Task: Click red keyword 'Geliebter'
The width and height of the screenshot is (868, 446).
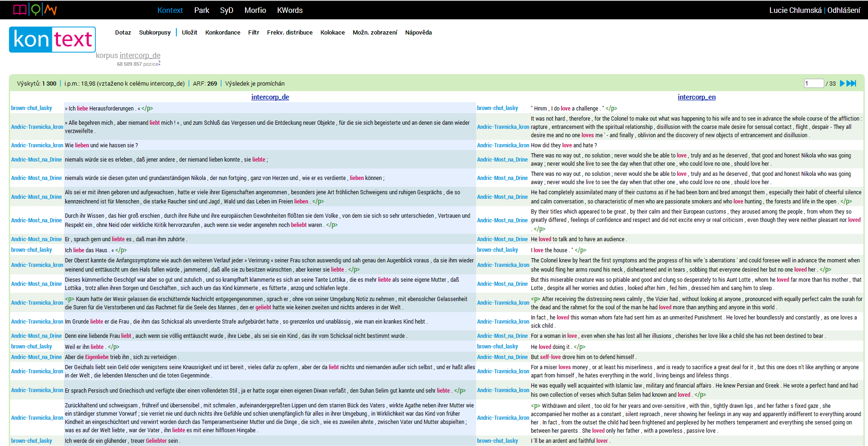Action: coord(156,441)
